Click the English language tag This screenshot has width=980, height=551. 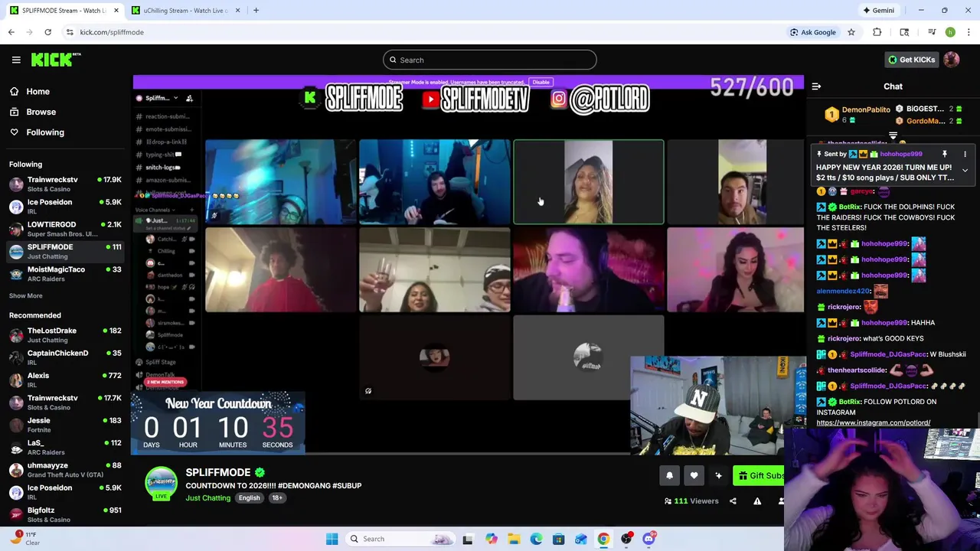click(x=249, y=498)
